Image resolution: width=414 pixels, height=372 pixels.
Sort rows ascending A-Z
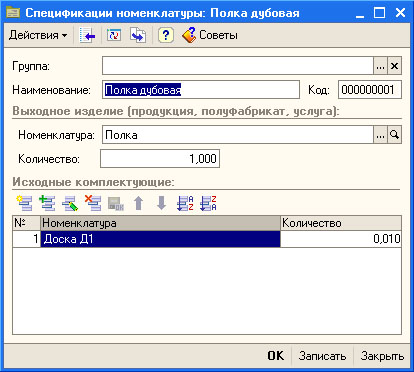click(x=185, y=203)
